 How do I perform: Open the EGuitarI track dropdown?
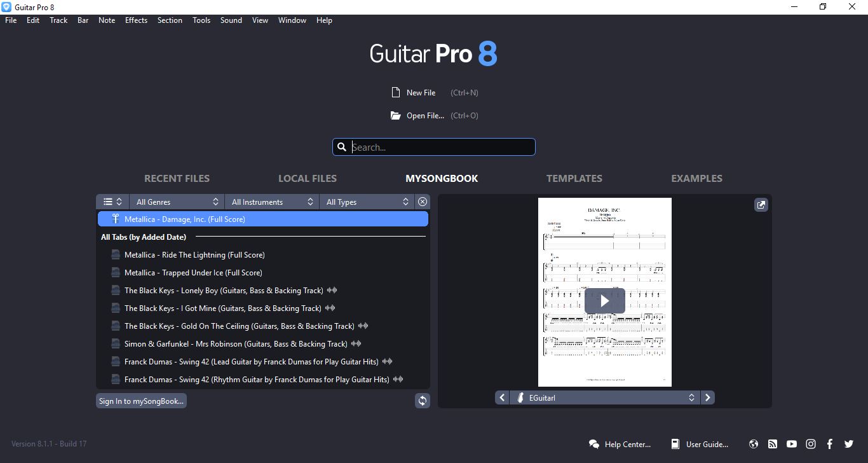tap(604, 397)
